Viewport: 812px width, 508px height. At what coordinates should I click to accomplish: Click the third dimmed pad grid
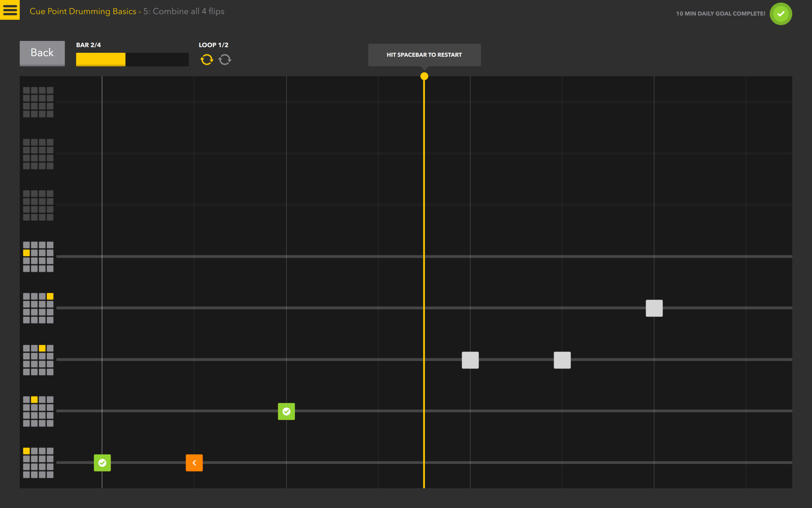38,205
